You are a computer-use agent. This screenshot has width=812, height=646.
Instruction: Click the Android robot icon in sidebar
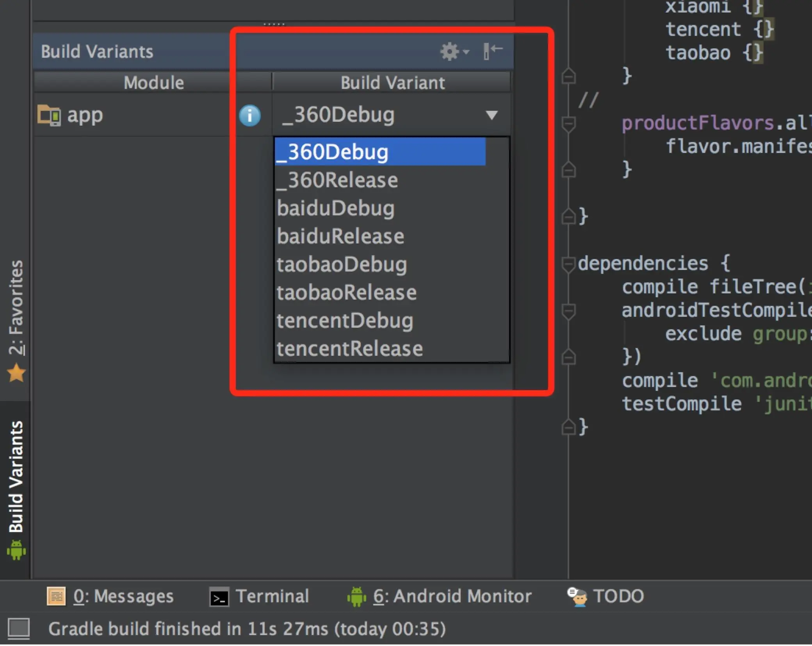(16, 550)
